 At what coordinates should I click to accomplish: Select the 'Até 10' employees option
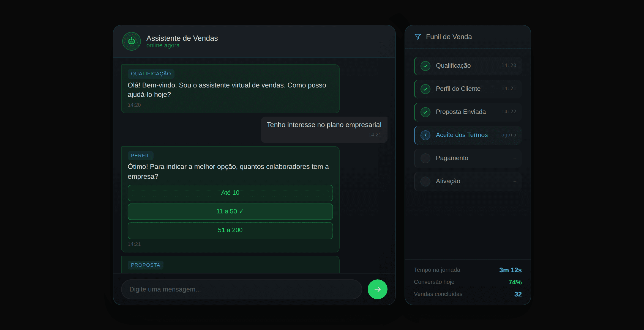pos(230,193)
